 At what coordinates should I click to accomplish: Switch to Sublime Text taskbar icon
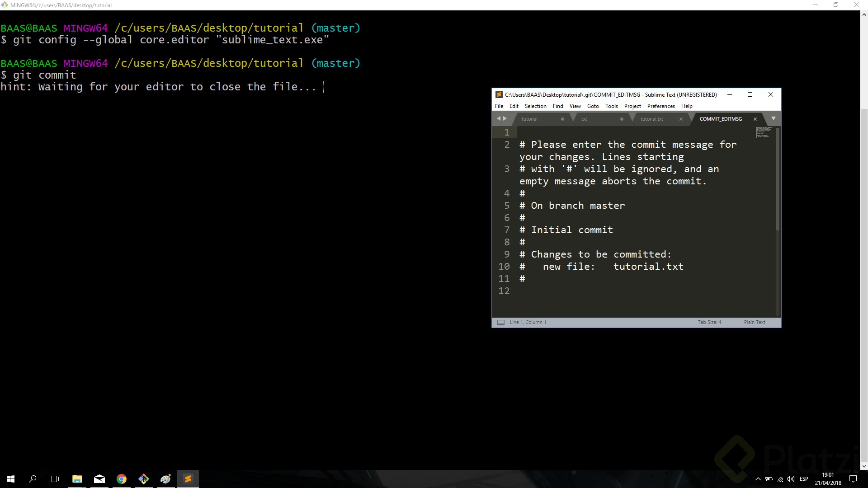[188, 479]
